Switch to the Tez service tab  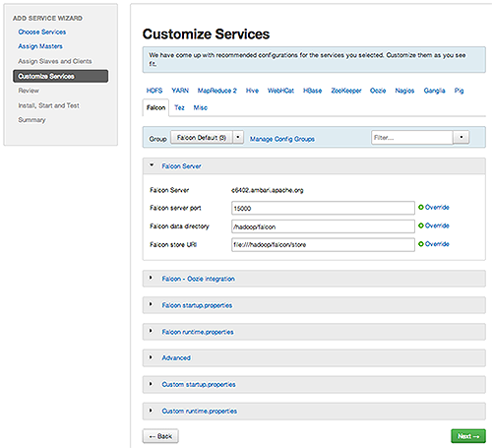point(179,107)
